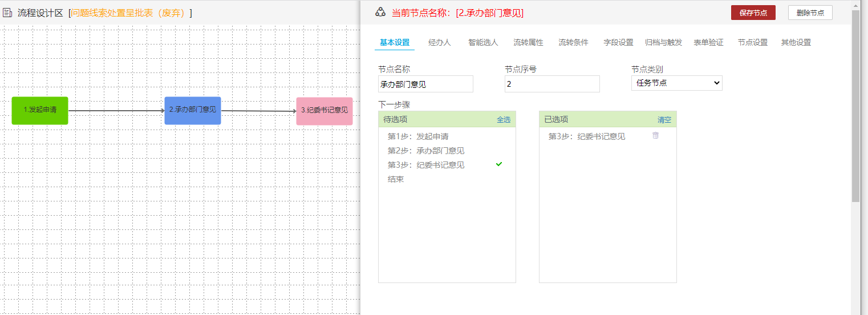
Task: Choose 结束 in the 待选项 list
Action: (396, 179)
